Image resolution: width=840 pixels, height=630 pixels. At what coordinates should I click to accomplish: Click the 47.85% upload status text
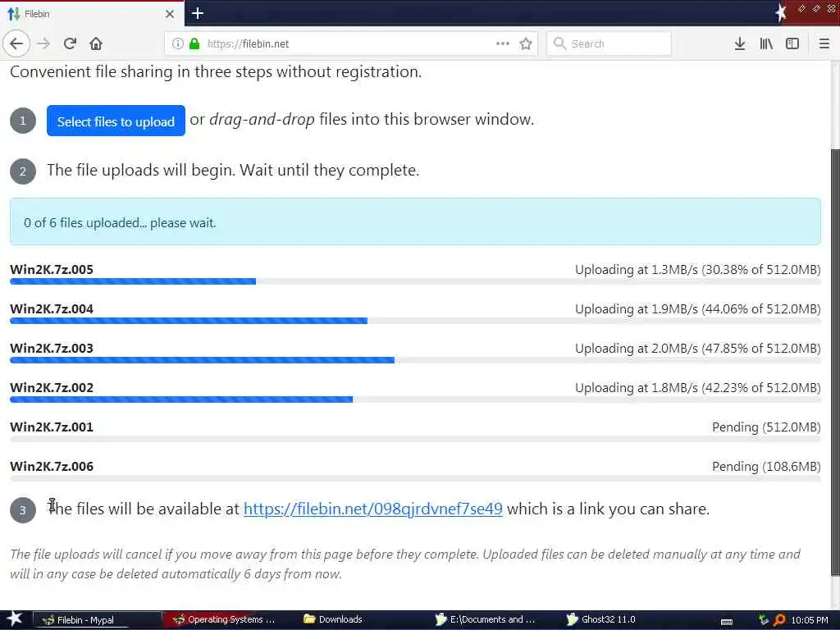point(697,348)
